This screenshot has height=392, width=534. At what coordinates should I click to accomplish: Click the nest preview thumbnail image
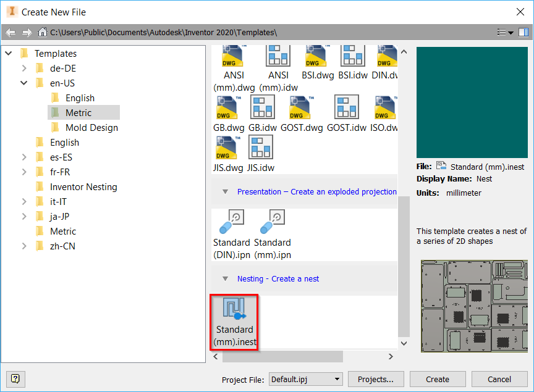(474, 306)
